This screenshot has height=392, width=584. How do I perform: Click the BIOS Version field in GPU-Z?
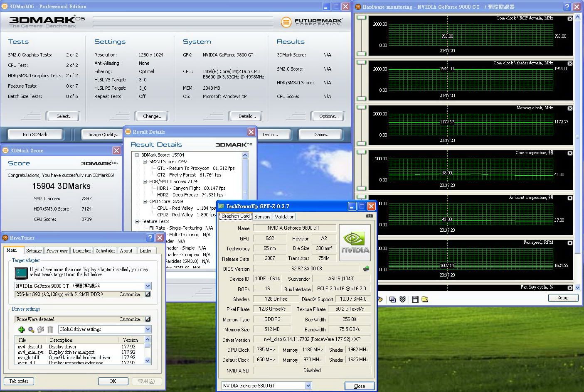[307, 269]
